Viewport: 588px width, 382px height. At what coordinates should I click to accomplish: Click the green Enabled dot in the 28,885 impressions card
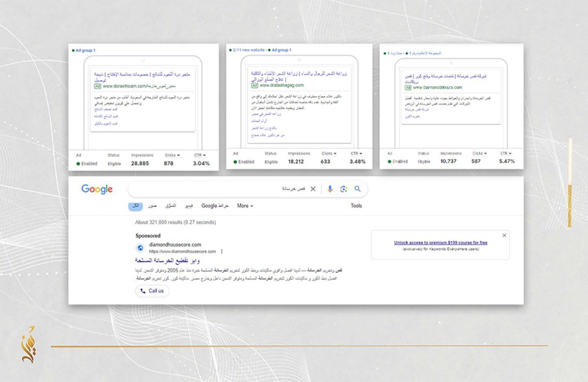[x=78, y=164]
